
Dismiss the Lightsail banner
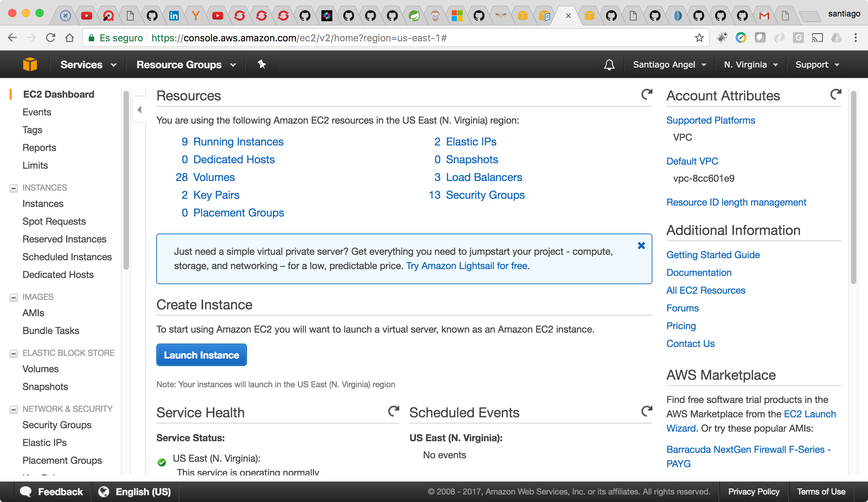641,246
